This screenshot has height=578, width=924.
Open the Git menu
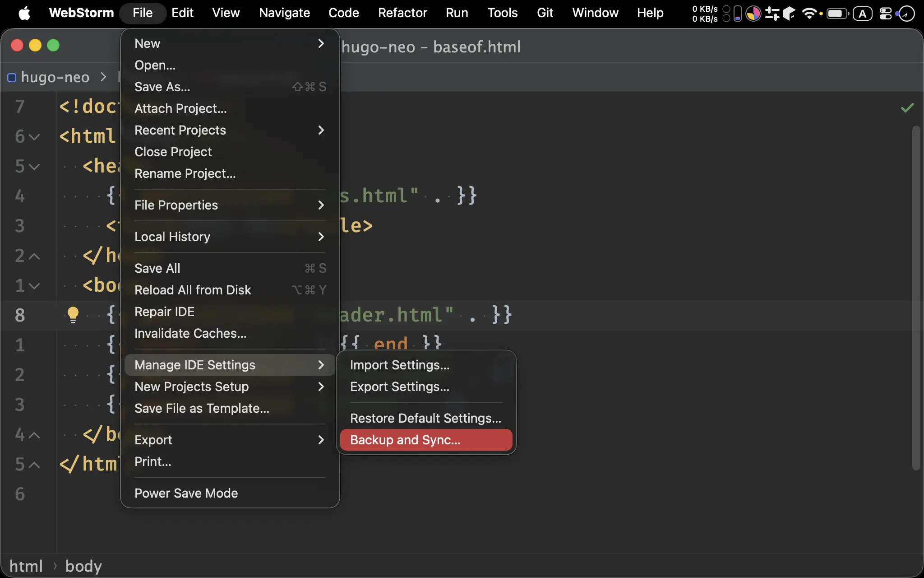545,13
